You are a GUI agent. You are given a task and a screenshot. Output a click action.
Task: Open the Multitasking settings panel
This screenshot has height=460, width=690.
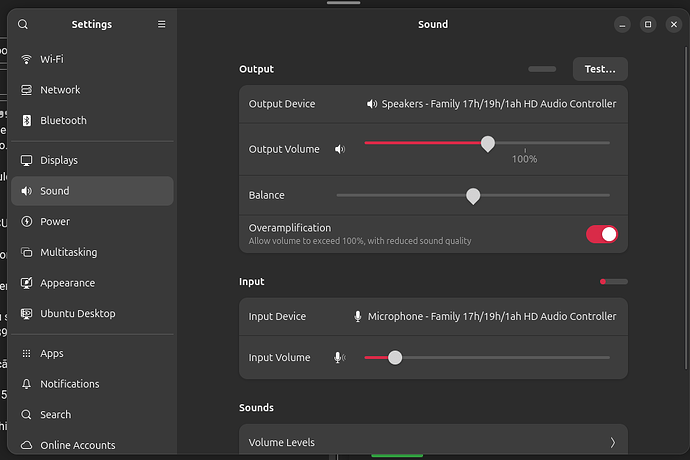click(68, 253)
